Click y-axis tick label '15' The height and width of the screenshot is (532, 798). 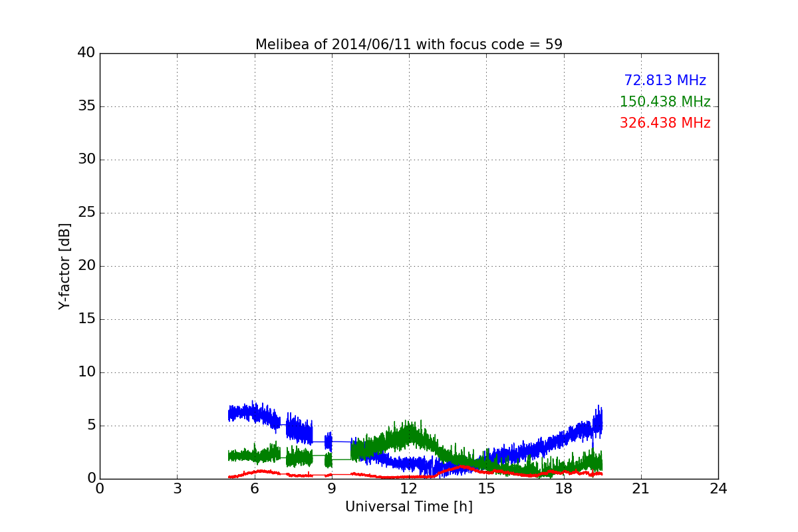coord(86,319)
